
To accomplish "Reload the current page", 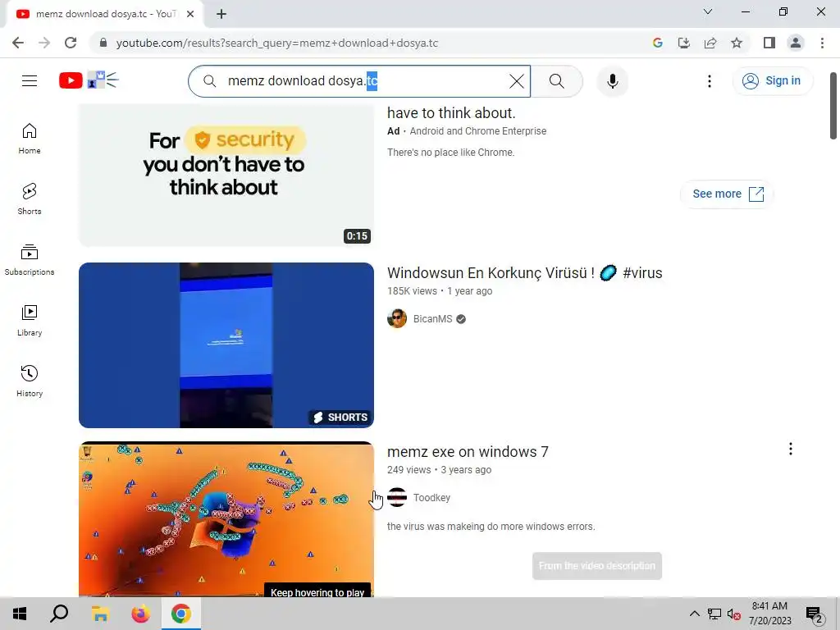I will (x=71, y=43).
